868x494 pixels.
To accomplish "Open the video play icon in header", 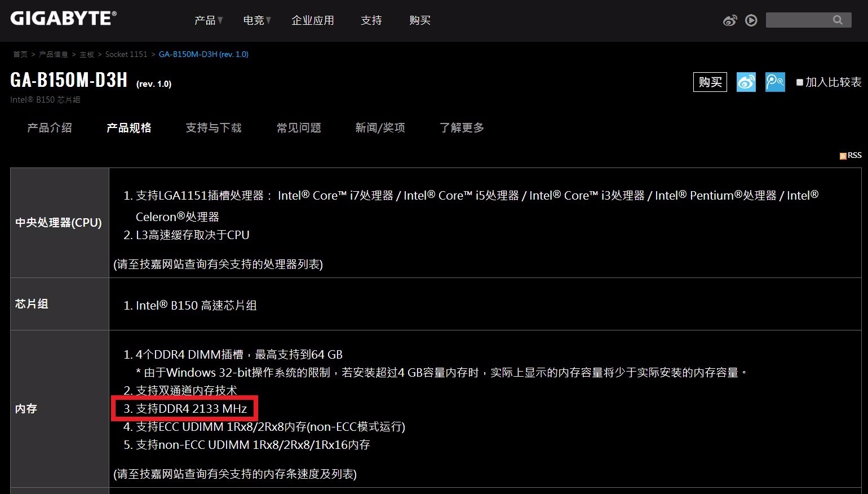I will [751, 20].
